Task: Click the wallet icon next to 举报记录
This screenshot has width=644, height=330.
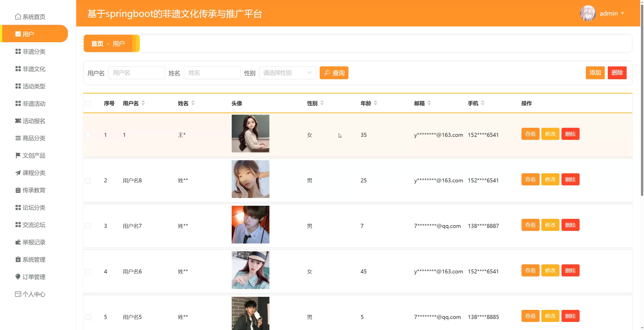Action: pyautogui.click(x=18, y=242)
